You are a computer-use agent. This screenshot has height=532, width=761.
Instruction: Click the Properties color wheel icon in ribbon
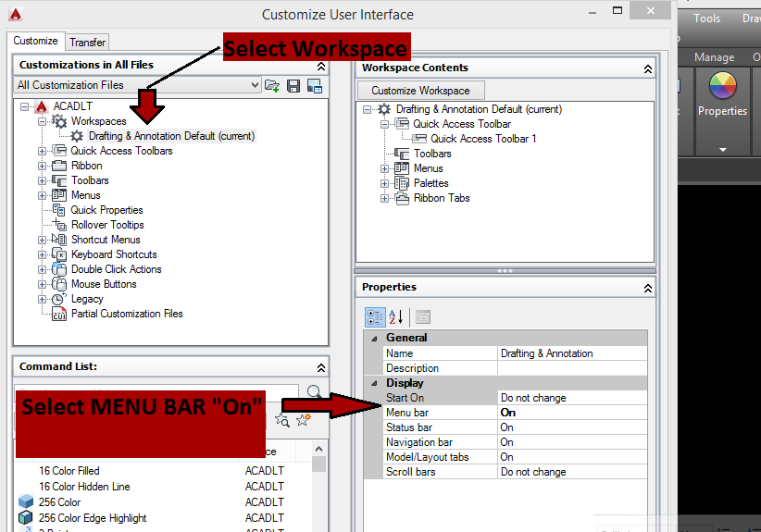click(x=722, y=88)
